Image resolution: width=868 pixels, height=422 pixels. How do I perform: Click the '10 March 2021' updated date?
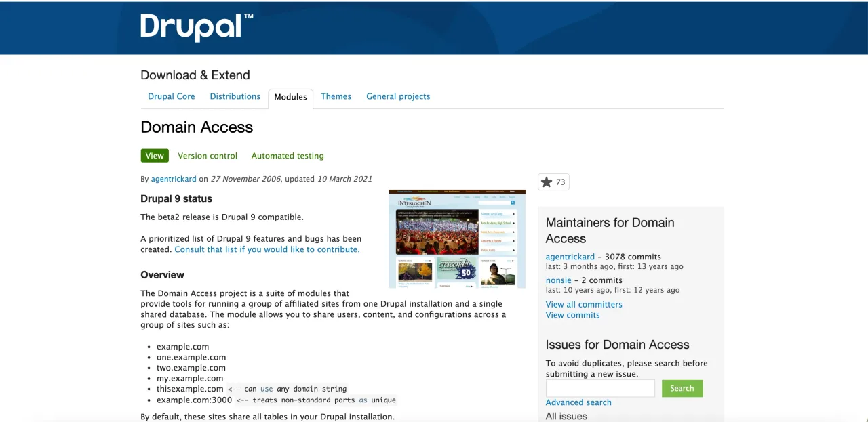[x=344, y=179]
